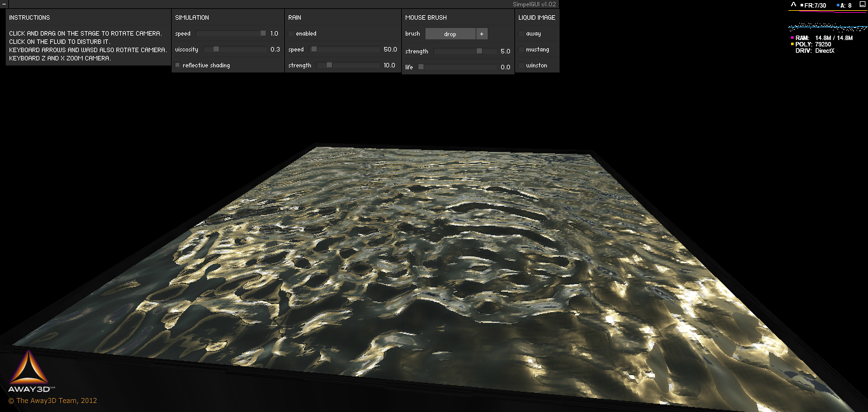Click the SimpleGUI v1.02 label
Screen dimensions: 868x412
pyautogui.click(x=535, y=4)
